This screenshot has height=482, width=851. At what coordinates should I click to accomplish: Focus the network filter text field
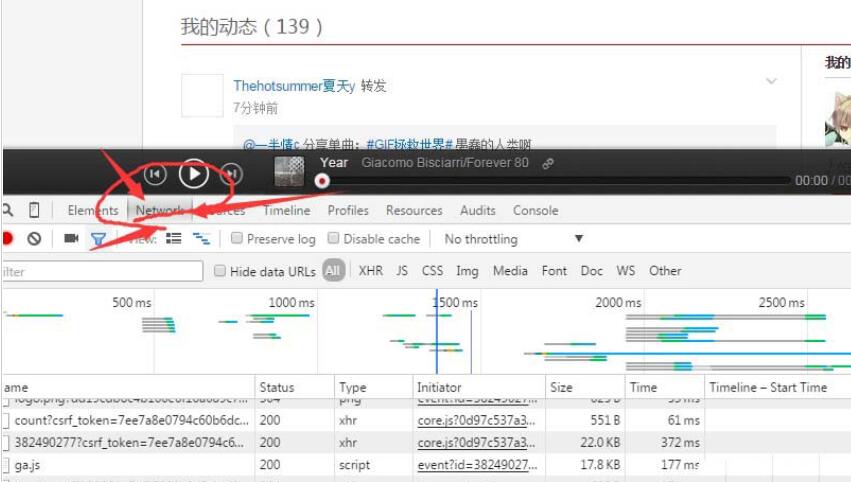coord(103,271)
